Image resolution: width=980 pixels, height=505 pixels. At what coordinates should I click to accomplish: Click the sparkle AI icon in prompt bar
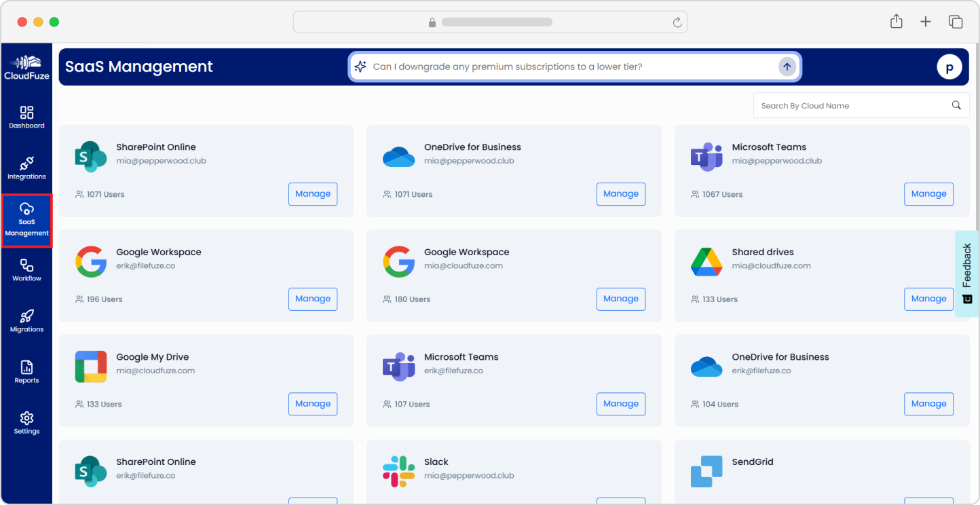(360, 67)
